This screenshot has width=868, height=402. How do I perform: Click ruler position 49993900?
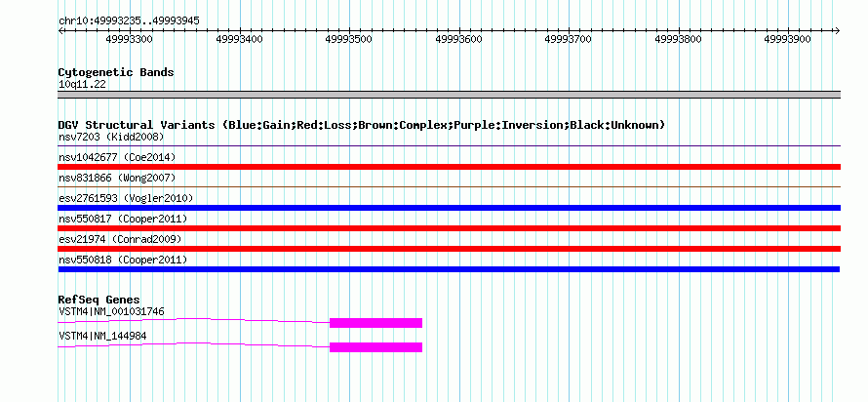[788, 39]
